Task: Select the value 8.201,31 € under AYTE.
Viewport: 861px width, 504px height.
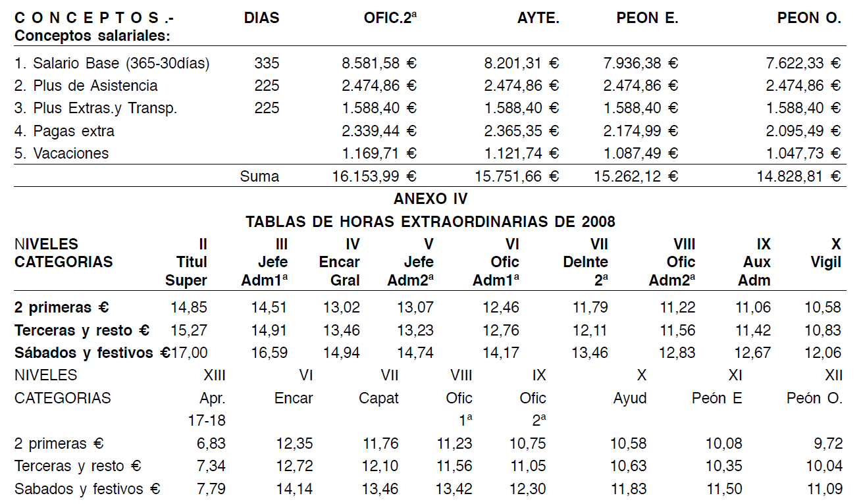Action: pyautogui.click(x=521, y=63)
